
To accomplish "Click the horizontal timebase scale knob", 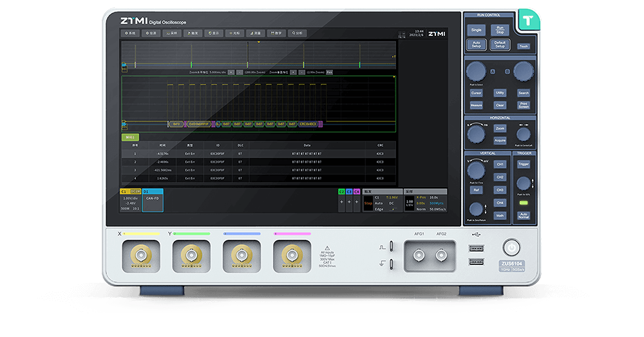I will 476,134.
